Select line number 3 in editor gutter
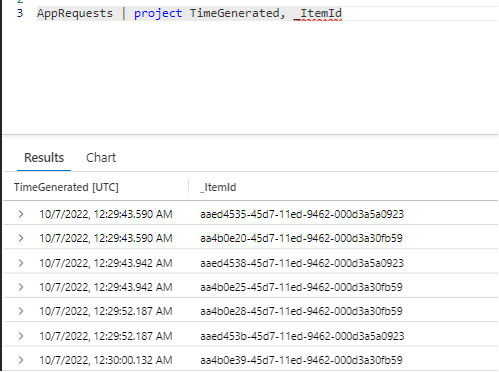499x372 pixels. [20, 13]
